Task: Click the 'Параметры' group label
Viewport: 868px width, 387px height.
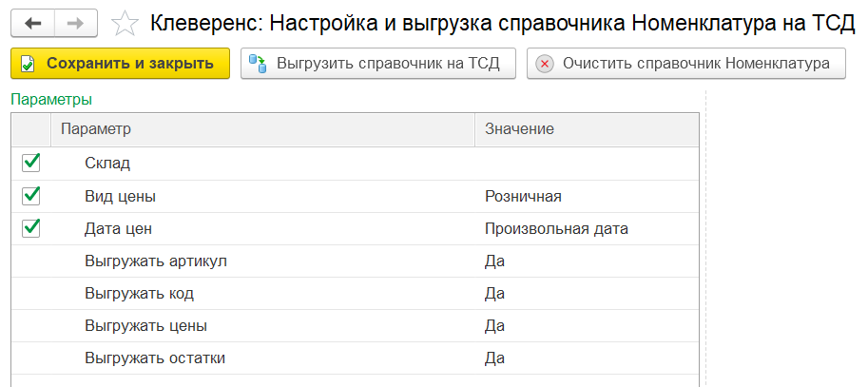Action: [x=51, y=100]
